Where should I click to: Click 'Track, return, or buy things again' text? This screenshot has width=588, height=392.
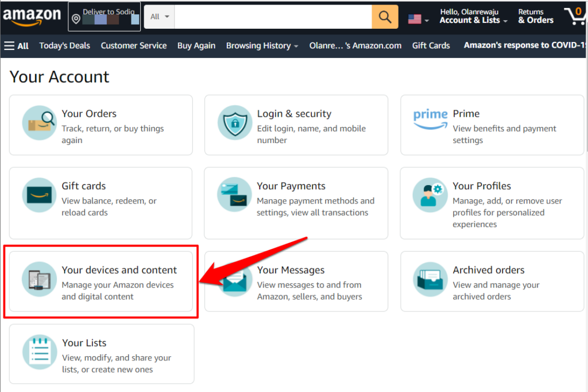coord(113,134)
